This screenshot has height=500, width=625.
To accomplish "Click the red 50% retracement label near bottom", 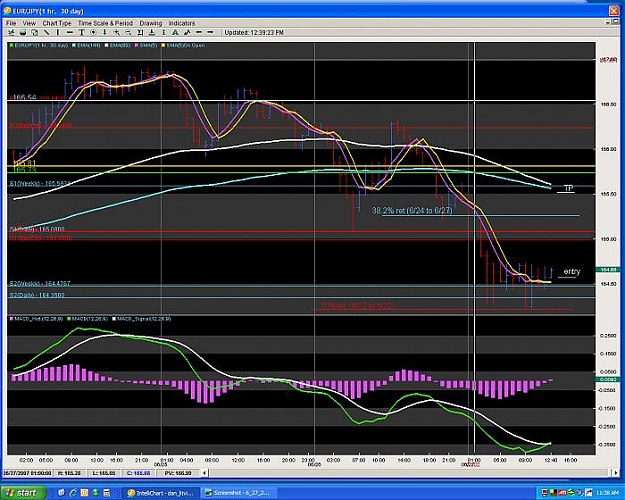I will pyautogui.click(x=358, y=305).
